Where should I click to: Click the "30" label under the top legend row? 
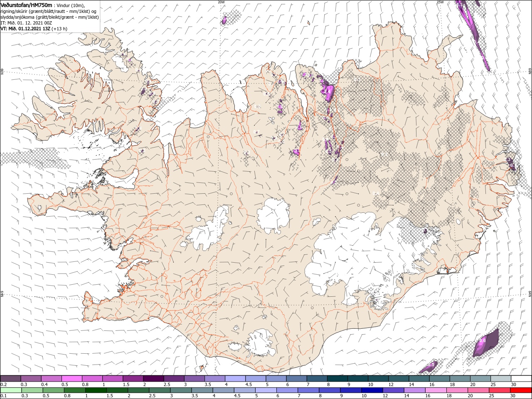point(514,384)
